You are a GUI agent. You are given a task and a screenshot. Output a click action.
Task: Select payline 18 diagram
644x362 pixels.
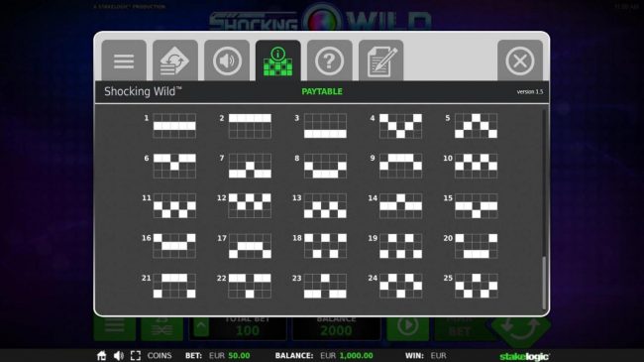(x=325, y=246)
